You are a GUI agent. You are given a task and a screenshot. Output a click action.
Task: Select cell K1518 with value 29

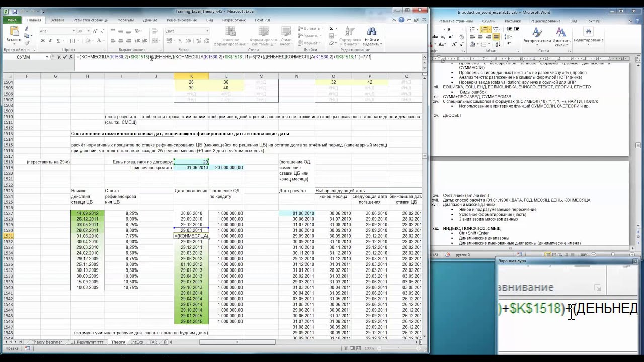(191, 162)
